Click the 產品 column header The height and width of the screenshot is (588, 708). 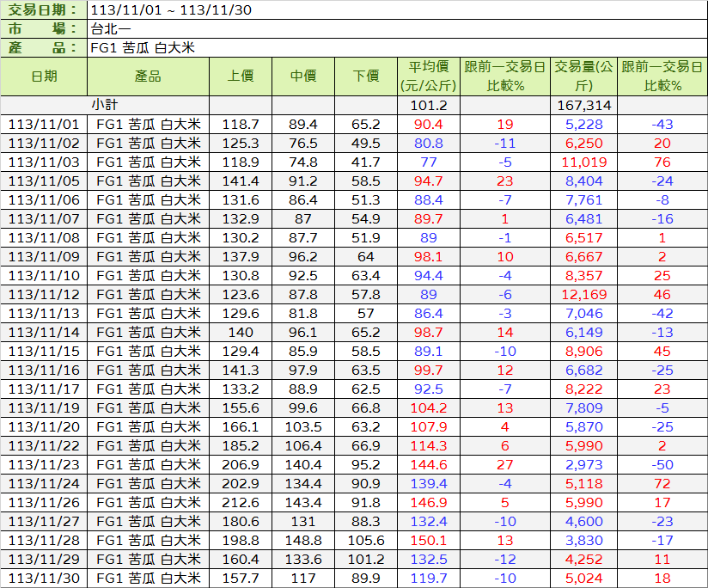pos(148,77)
